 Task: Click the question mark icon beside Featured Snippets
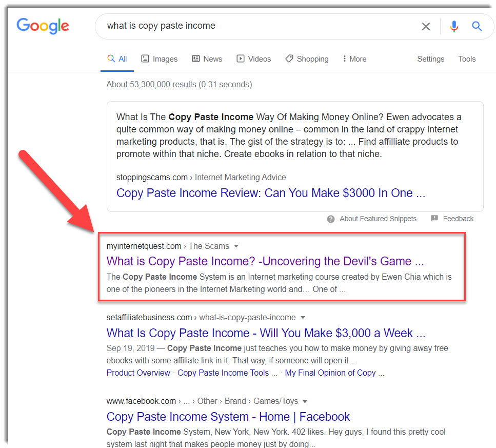coord(330,219)
